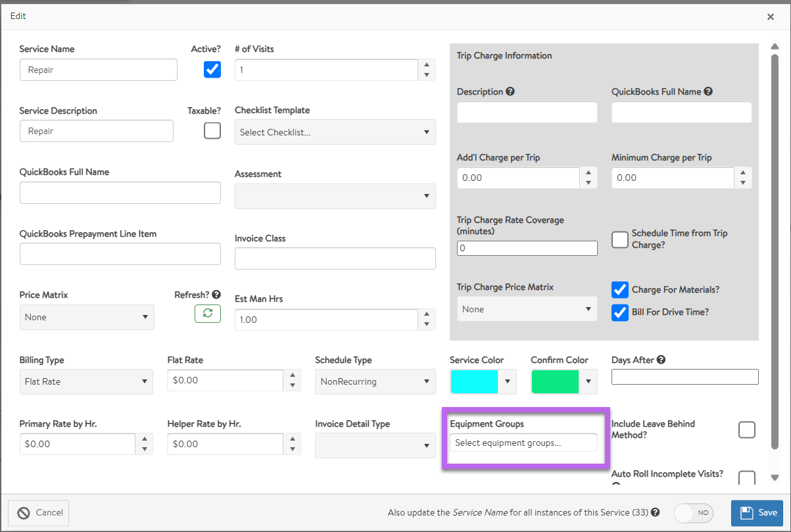Click help icon beside QuickBooks Full Name in Trip Charge

pos(708,92)
